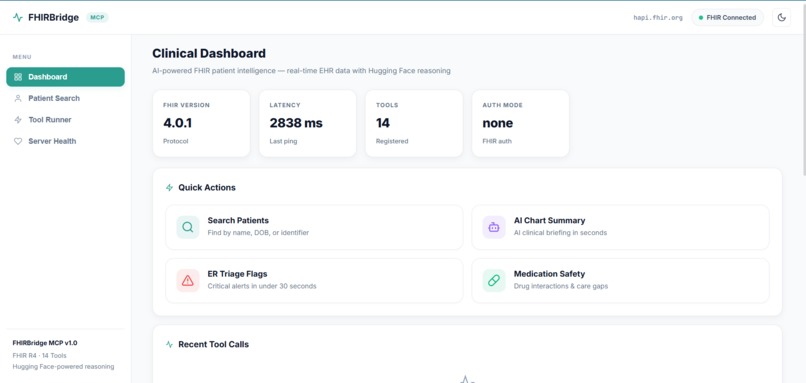Click the 'Last ping' label under latency
Viewport: 806px width, 383px height.
(x=283, y=141)
